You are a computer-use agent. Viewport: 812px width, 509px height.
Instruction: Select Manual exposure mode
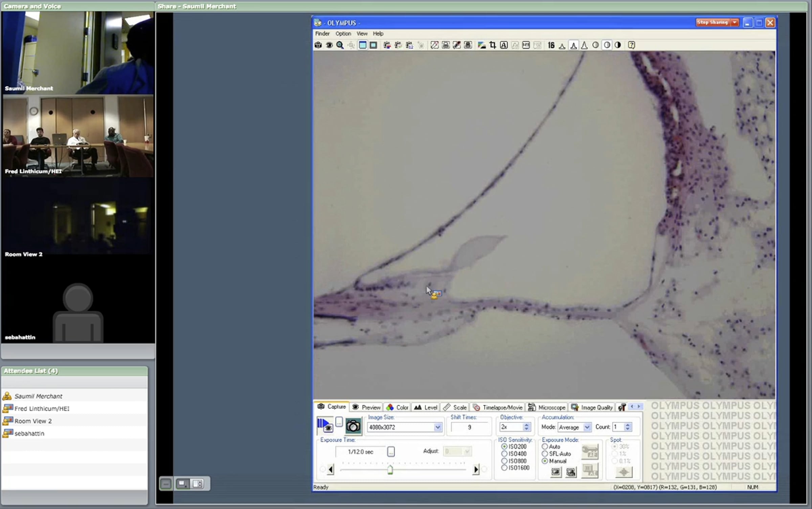click(554, 461)
